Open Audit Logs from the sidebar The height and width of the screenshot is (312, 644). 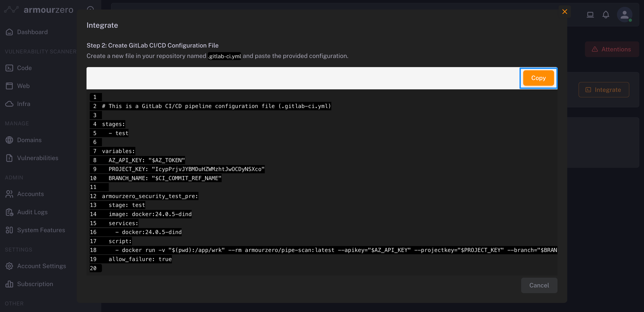click(x=32, y=212)
